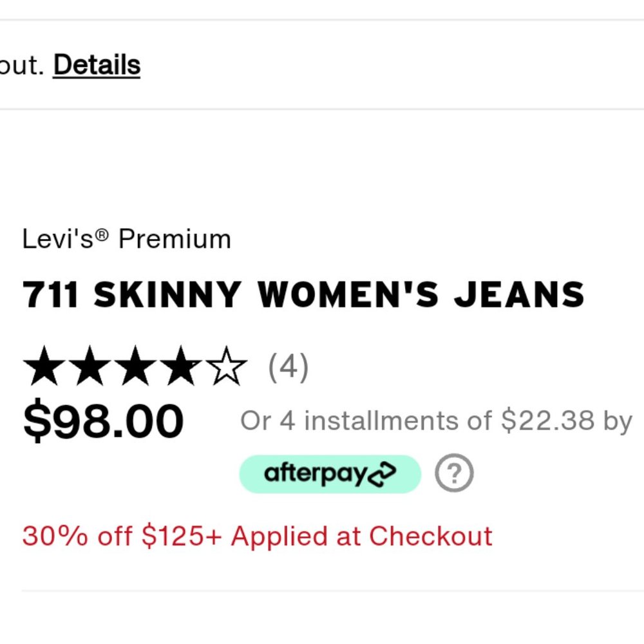This screenshot has width=644, height=644.
Task: Open the Details link
Action: coord(97,64)
